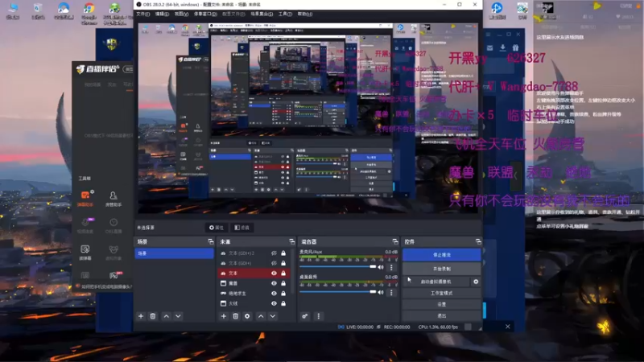Hide the 绝地求生 source via eye icon

[274, 294]
